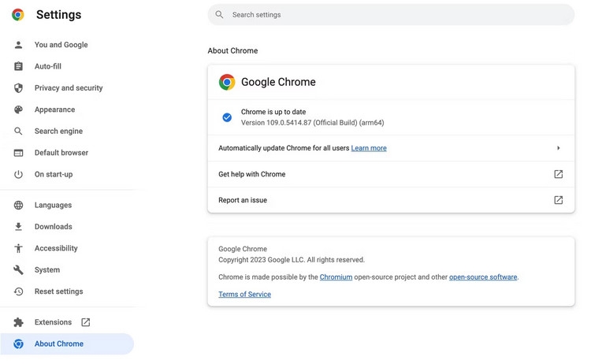Click the Reset settings clock icon
Image resolution: width=591 pixels, height=364 pixels.
pyautogui.click(x=18, y=292)
